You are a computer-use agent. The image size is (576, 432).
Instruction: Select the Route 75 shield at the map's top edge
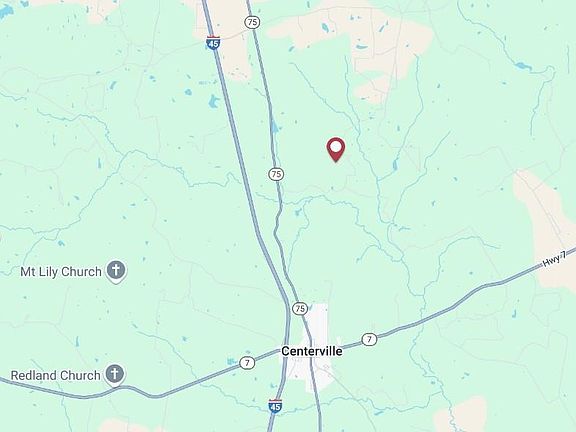[x=252, y=22]
